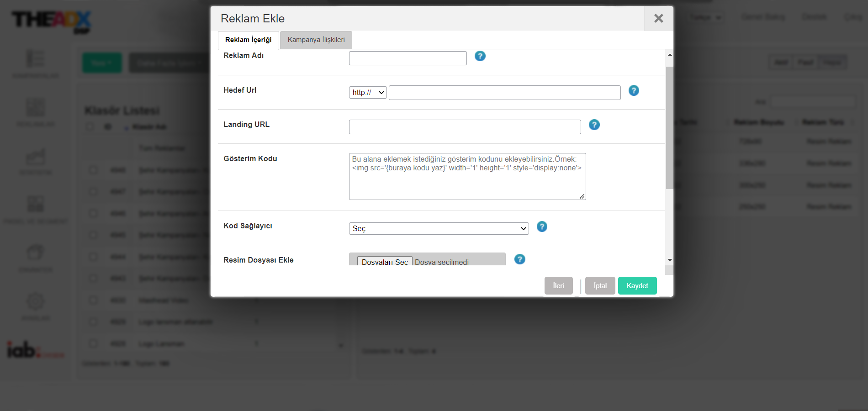868x411 pixels.
Task: Click the scroll up arrow in dialog
Action: 669,55
